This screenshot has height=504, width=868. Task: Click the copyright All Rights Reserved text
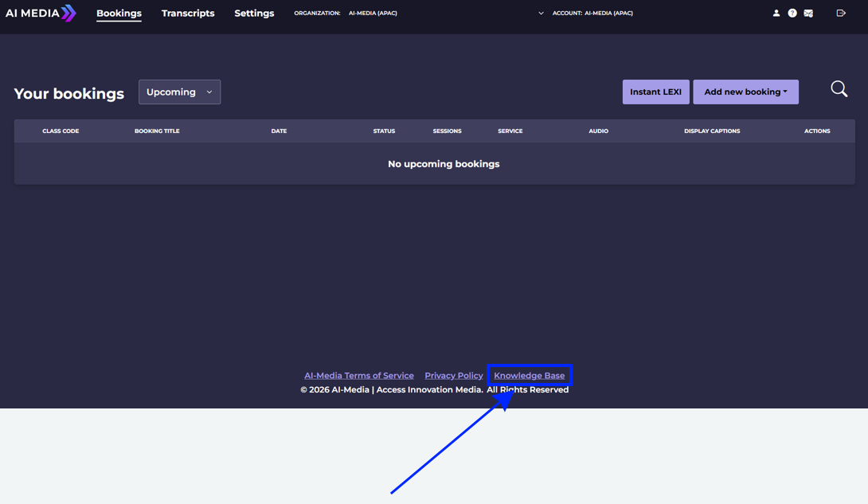(x=435, y=390)
